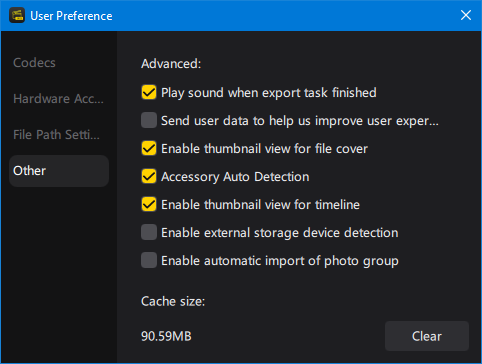The height and width of the screenshot is (364, 482).
Task: Toggle Enable thumbnail view for timeline
Action: click(x=149, y=204)
